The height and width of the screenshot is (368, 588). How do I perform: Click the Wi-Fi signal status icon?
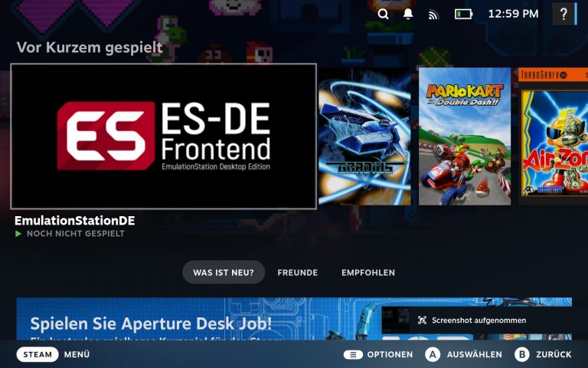click(433, 14)
